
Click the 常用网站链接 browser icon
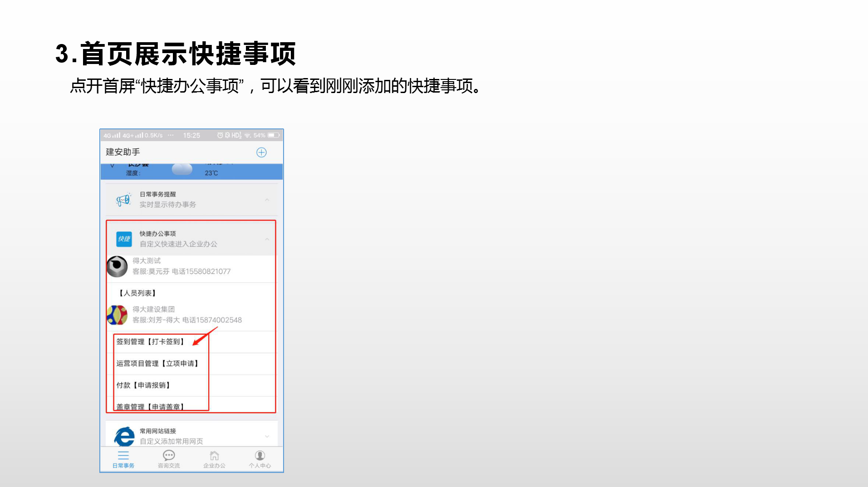(x=124, y=437)
